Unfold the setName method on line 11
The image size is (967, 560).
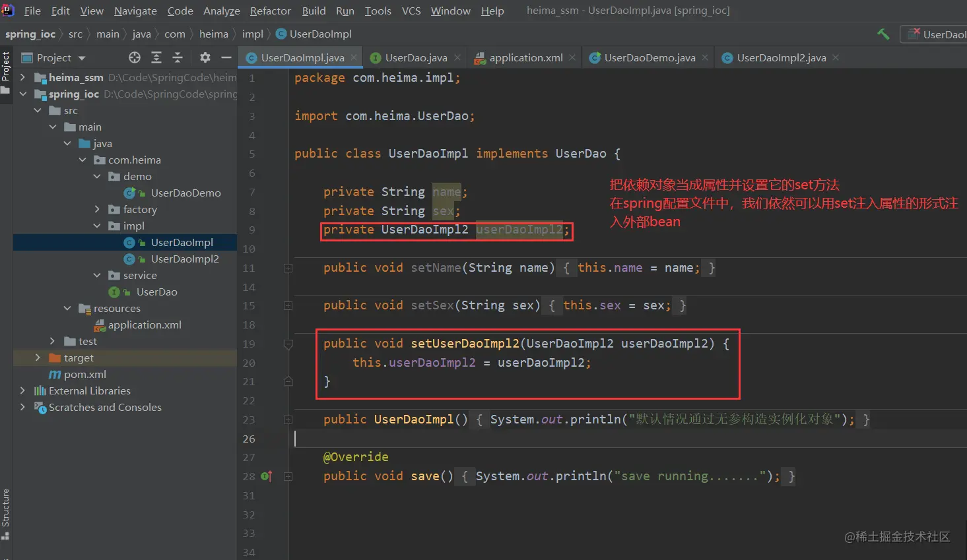288,268
